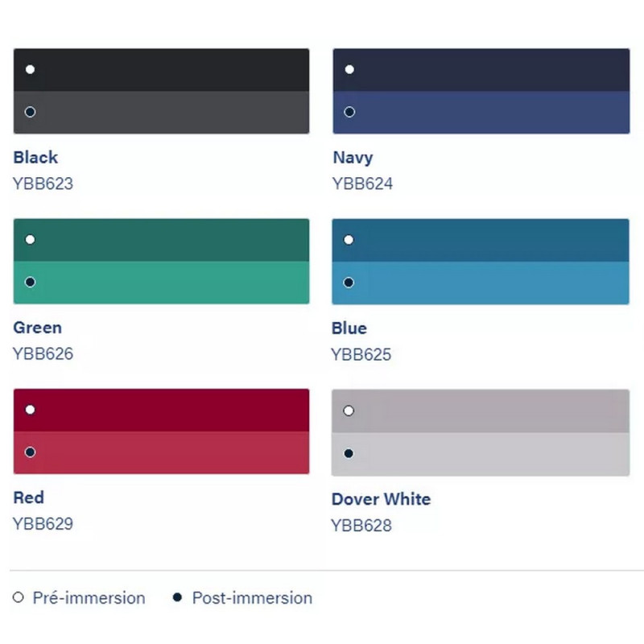Click product code YBB626
The image size is (644, 644).
click(43, 353)
